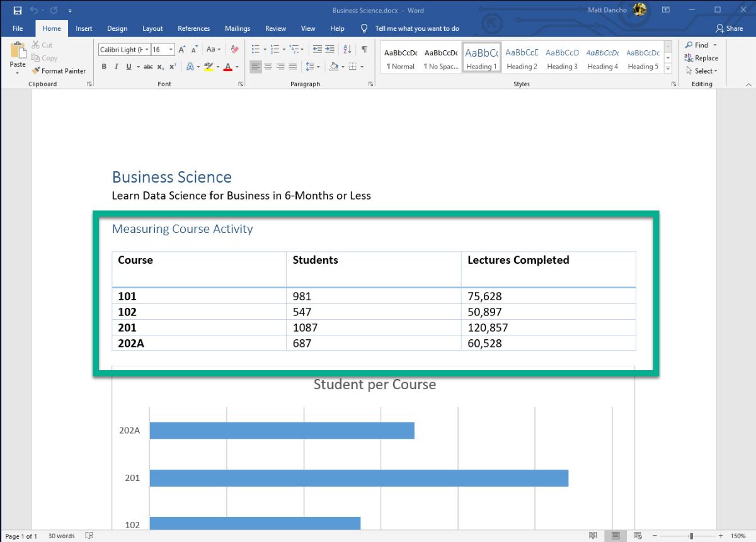This screenshot has width=756, height=542.
Task: Open the Change Case dropdown
Action: [214, 49]
